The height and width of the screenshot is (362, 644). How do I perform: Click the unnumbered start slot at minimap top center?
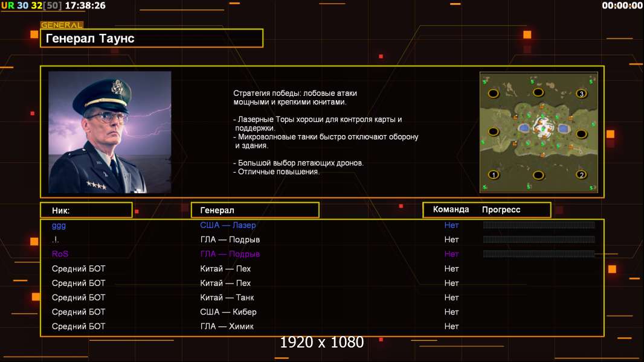[538, 92]
